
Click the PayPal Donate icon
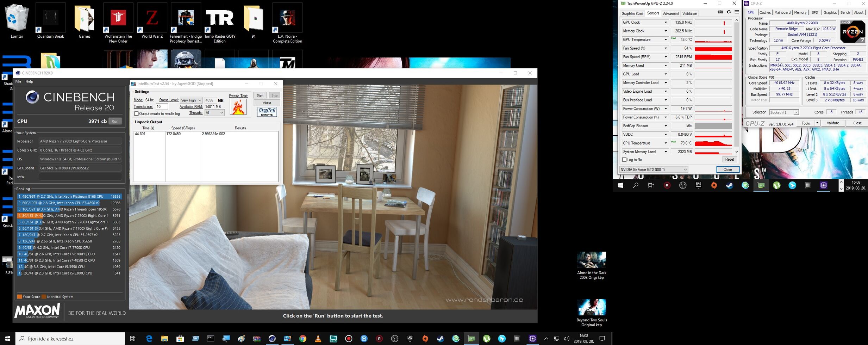267,112
